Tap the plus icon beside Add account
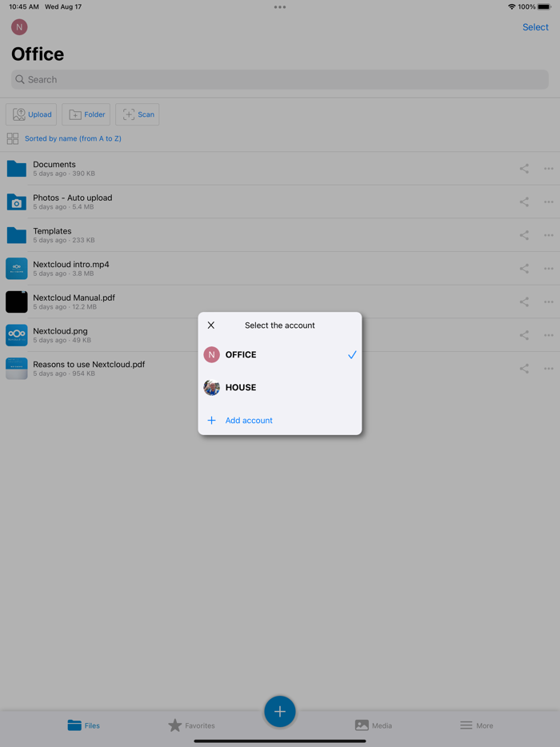 [212, 420]
